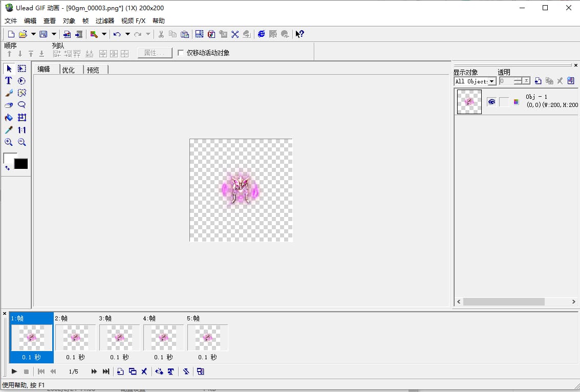Set view to actual size 1:1
This screenshot has width=580, height=392.
point(22,130)
